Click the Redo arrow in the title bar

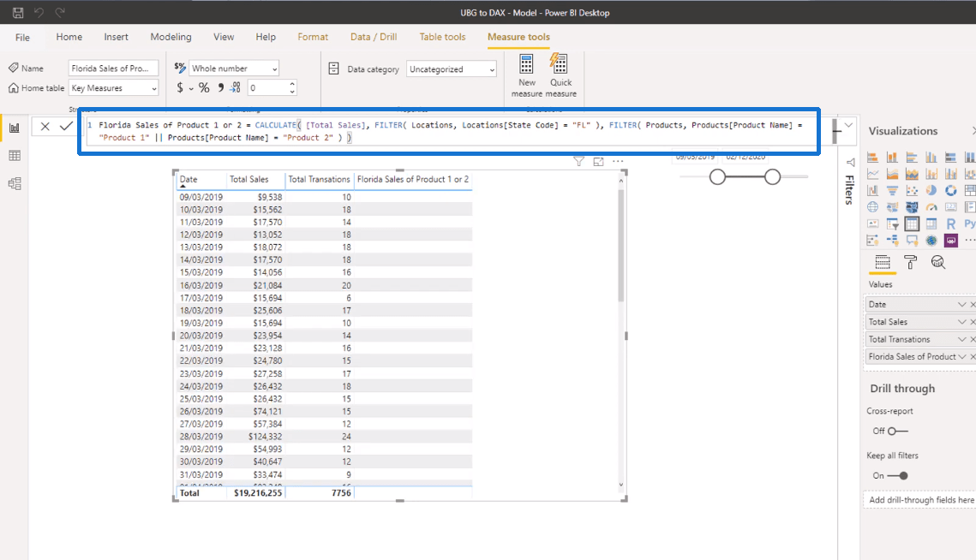(x=60, y=13)
